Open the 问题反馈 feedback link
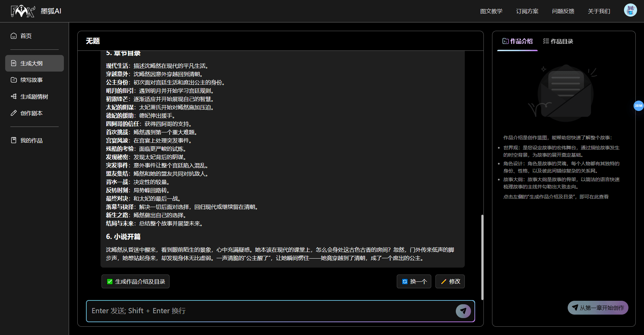 tap(563, 11)
